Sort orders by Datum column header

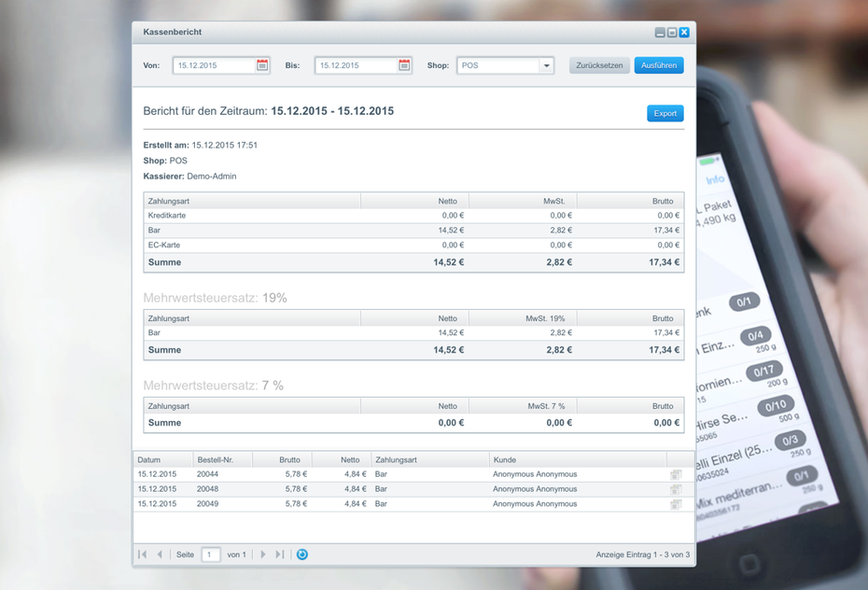[x=162, y=460]
